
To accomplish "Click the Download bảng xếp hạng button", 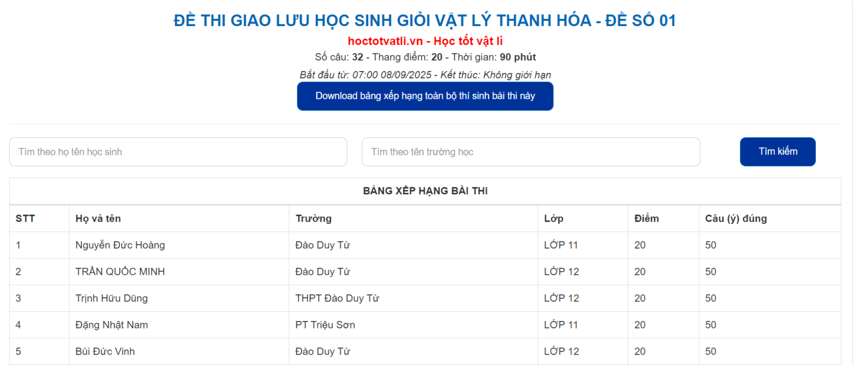I will [425, 96].
